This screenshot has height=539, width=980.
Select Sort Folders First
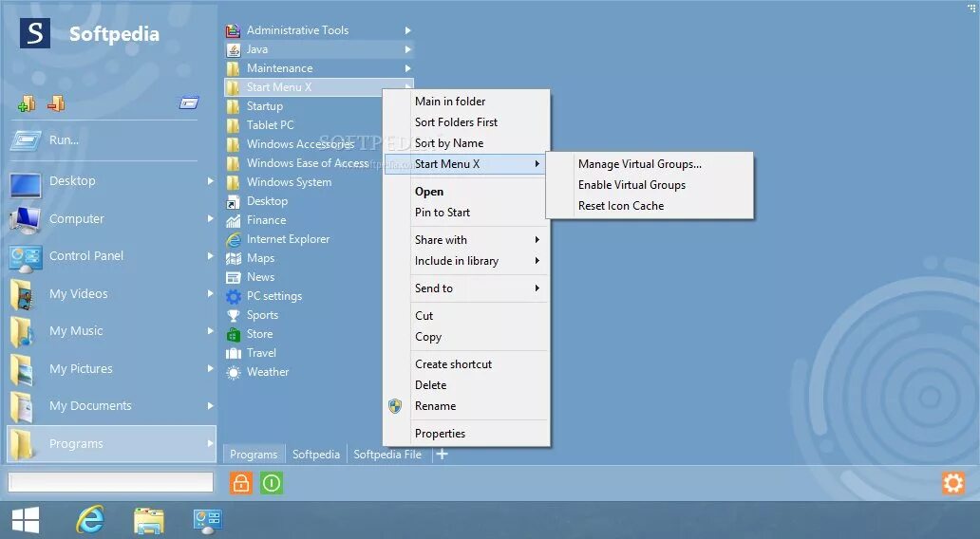coord(466,121)
